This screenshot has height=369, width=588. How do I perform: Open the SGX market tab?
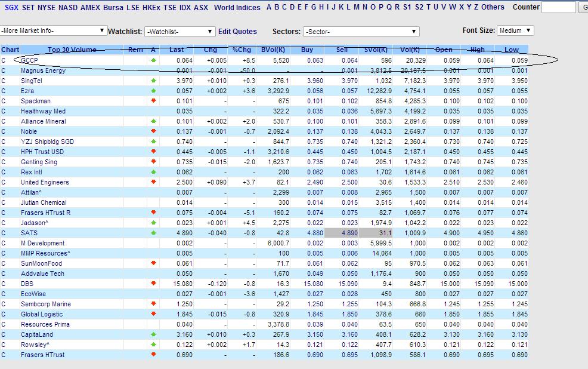(x=11, y=8)
